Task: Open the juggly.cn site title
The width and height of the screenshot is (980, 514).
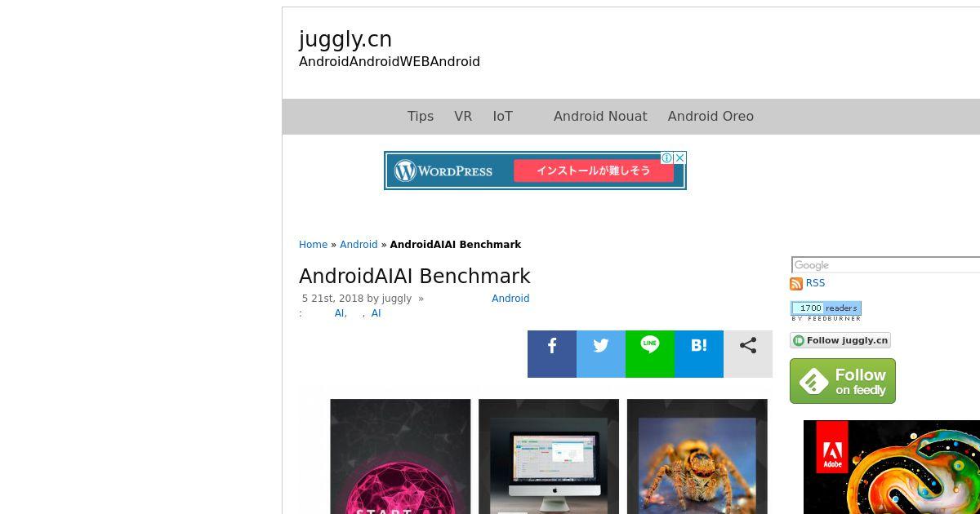Action: click(x=345, y=39)
